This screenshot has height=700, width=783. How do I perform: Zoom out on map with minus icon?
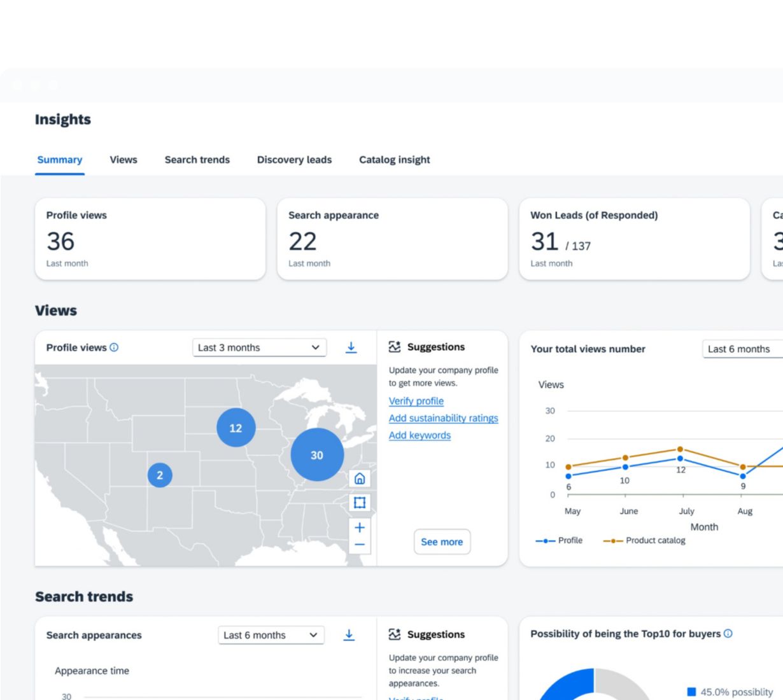point(360,545)
